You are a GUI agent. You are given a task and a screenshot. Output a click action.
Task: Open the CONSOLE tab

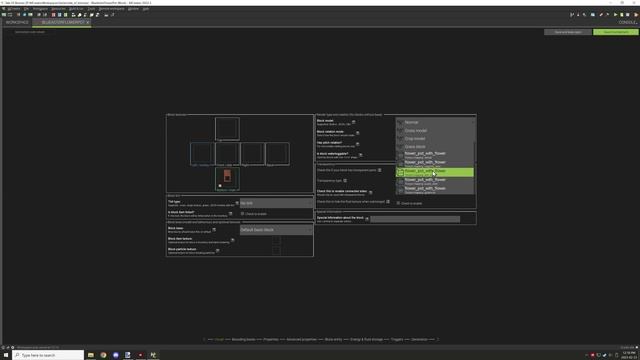tap(628, 22)
